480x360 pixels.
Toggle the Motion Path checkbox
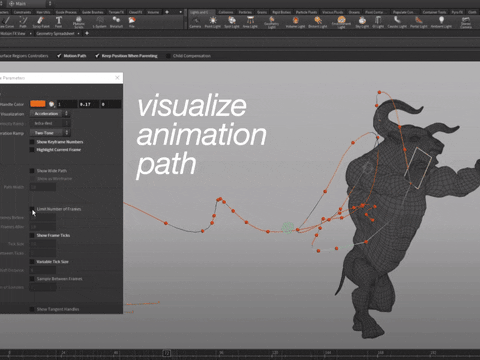tap(59, 56)
